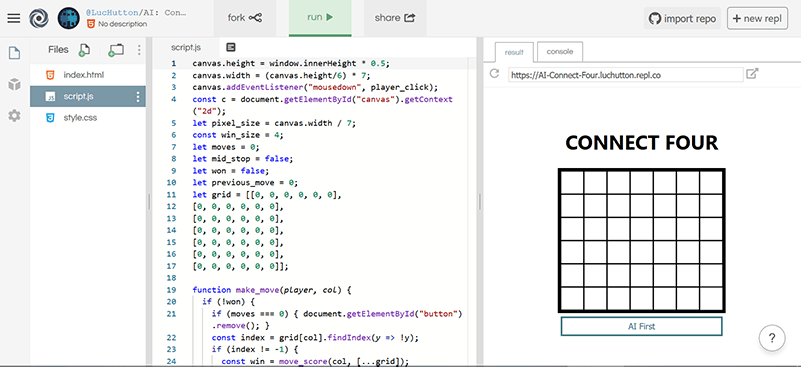
Task: Open LucHutton's user avatar
Action: [x=68, y=18]
